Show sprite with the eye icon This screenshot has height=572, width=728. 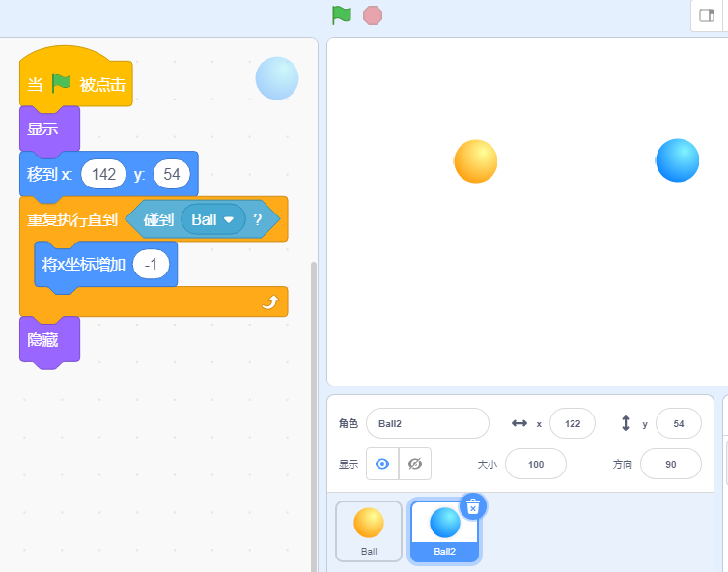point(382,464)
